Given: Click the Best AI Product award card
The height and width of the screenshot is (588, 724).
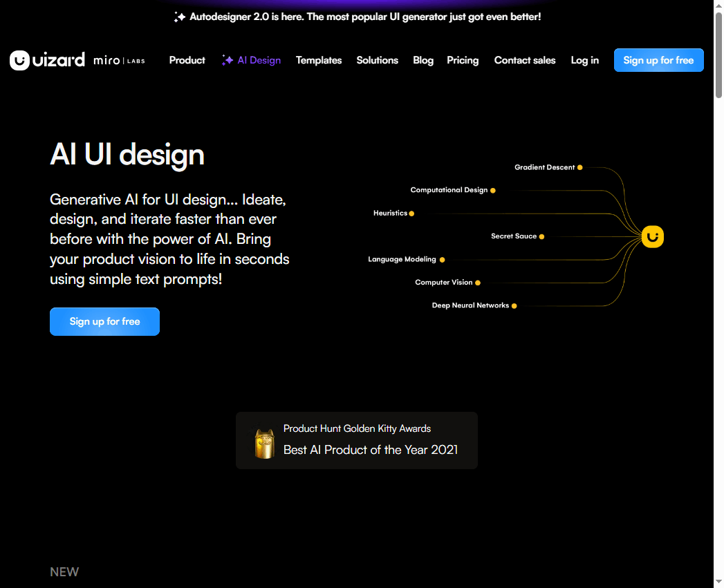Looking at the screenshot, I should (x=357, y=440).
